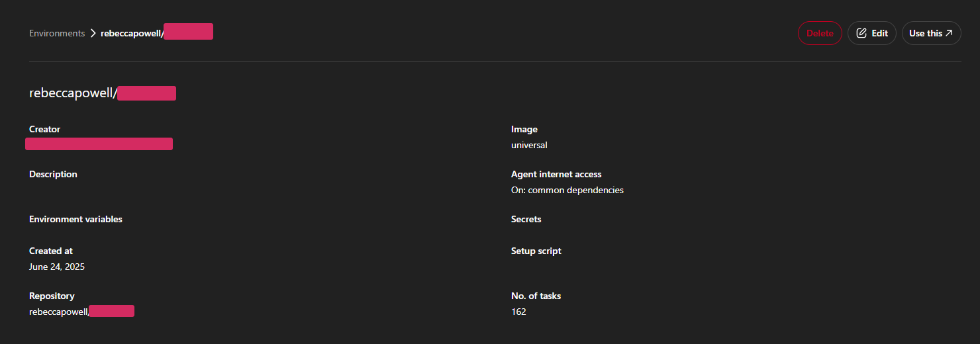
Task: Select the June 24, 2025 creation date
Action: pos(57,267)
